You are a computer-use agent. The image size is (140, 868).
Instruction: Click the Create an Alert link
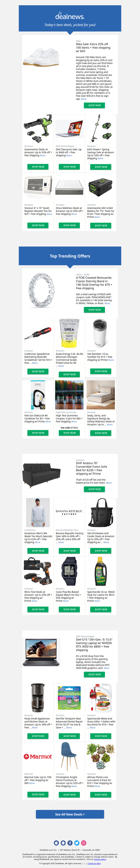pyautogui.click(x=94, y=863)
